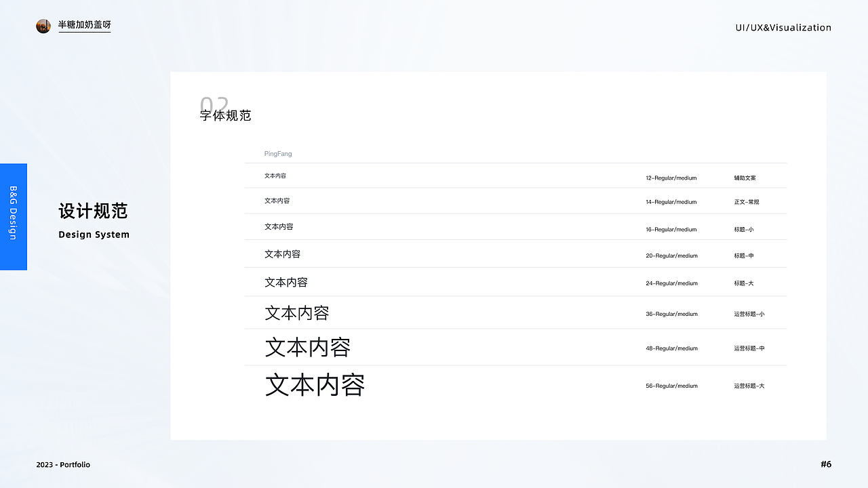Screen dimensions: 868x488
Task: Click the UI/UX&Visualization header text
Action: tap(783, 28)
